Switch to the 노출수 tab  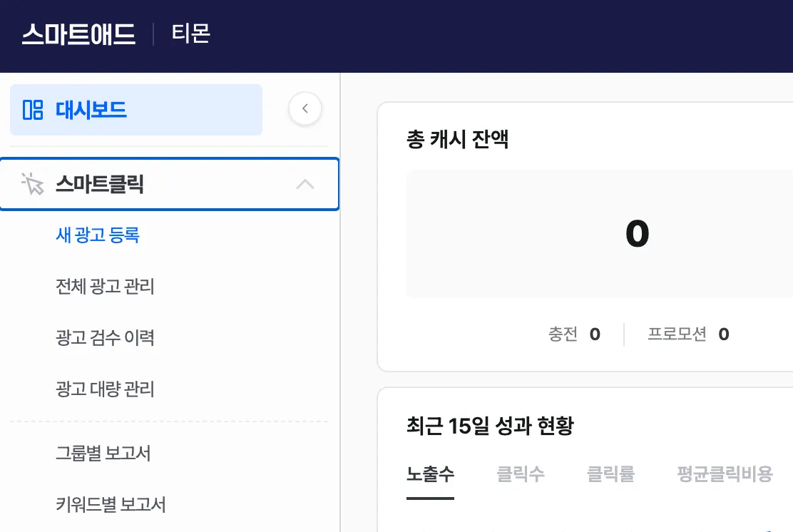[x=430, y=474]
